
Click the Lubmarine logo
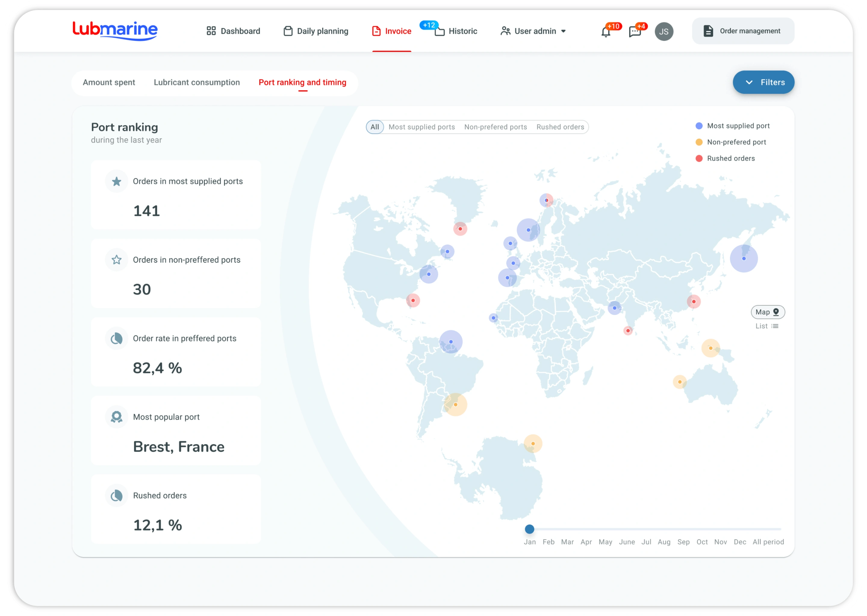(115, 30)
